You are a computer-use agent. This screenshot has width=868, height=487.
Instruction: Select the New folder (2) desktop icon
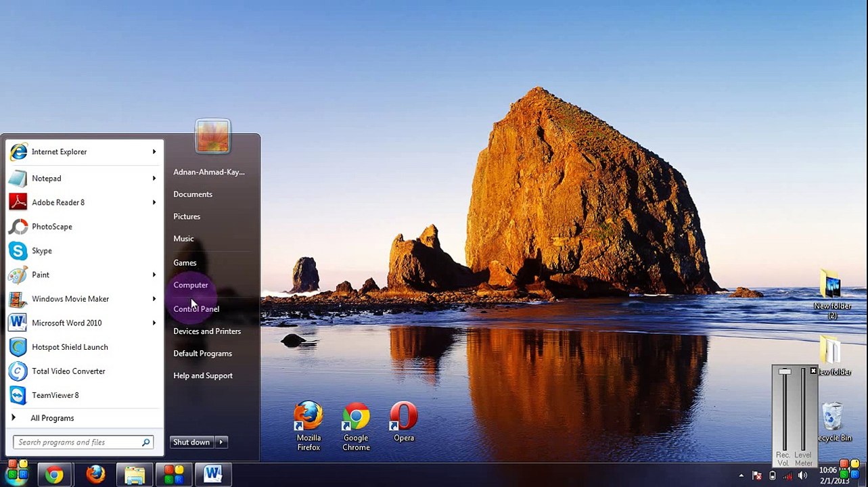point(832,294)
